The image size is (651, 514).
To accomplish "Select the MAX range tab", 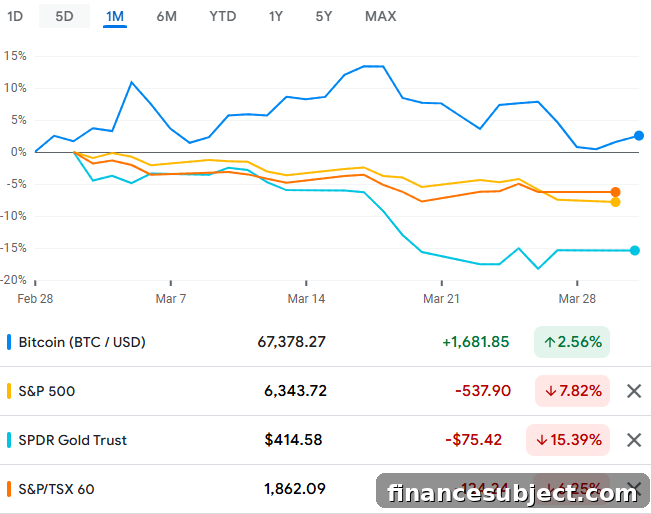I will coord(380,16).
